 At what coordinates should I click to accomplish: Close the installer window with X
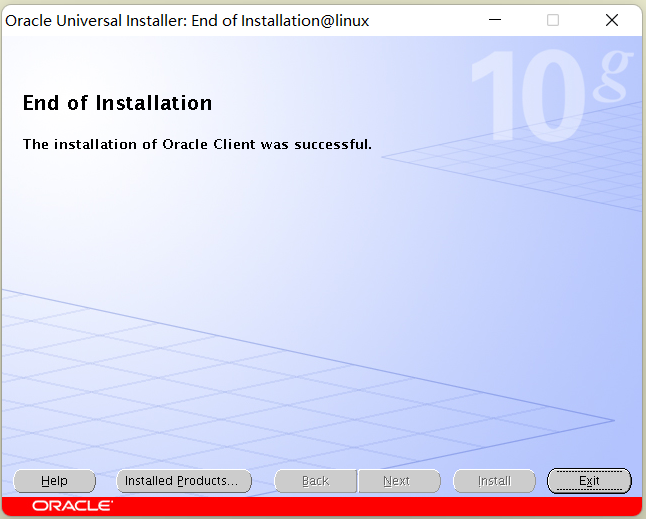point(612,20)
